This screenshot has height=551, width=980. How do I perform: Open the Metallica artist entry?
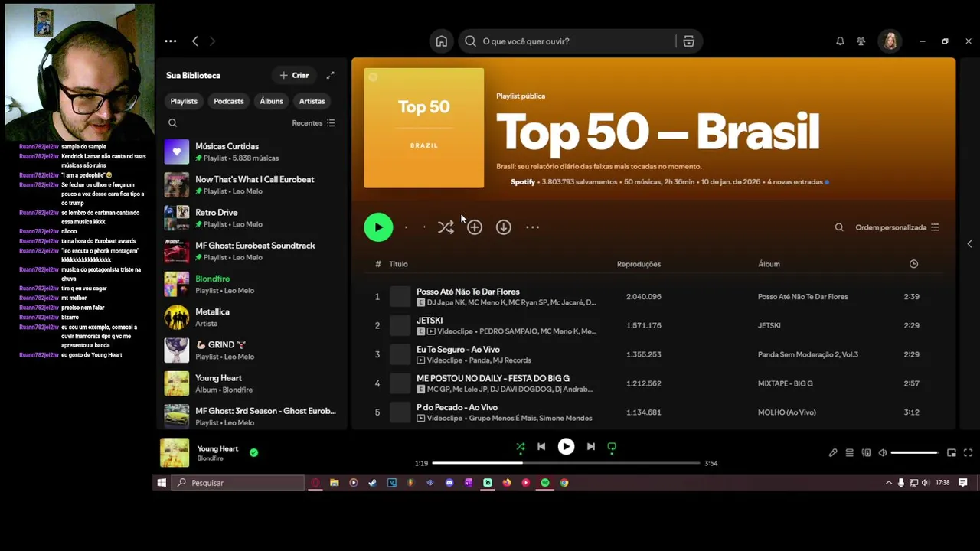[250, 317]
